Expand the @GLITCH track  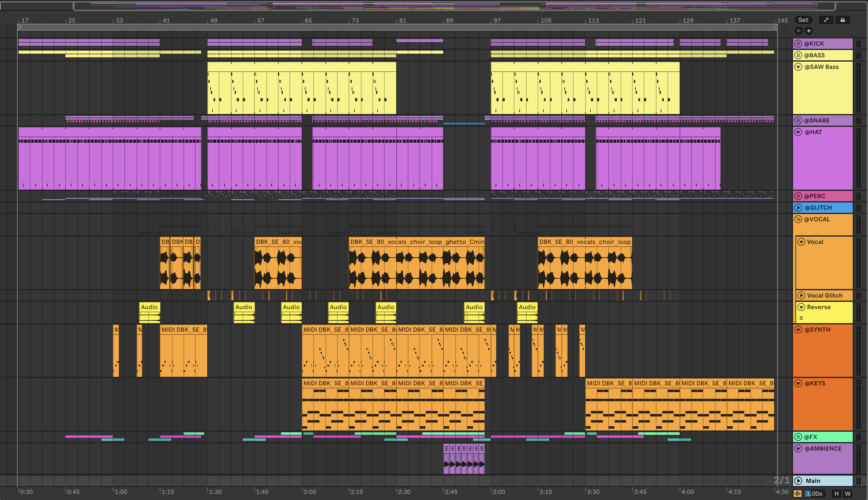798,208
